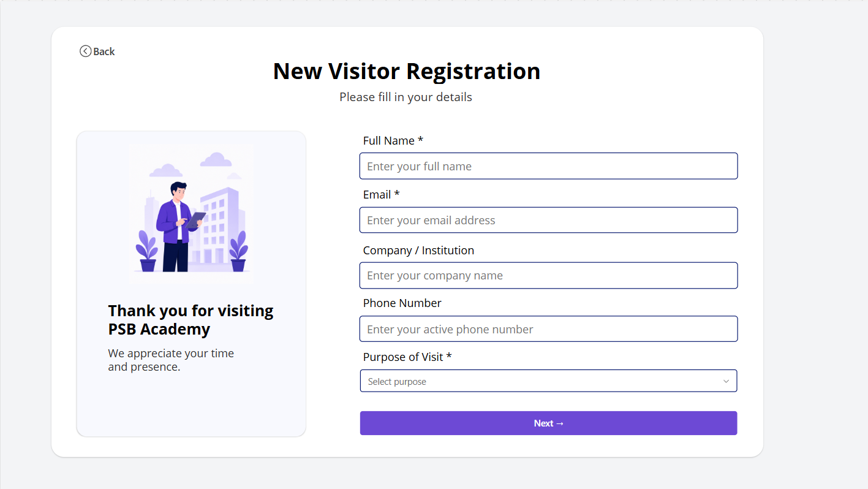Click the Phone Number label
The image size is (868, 489).
402,303
